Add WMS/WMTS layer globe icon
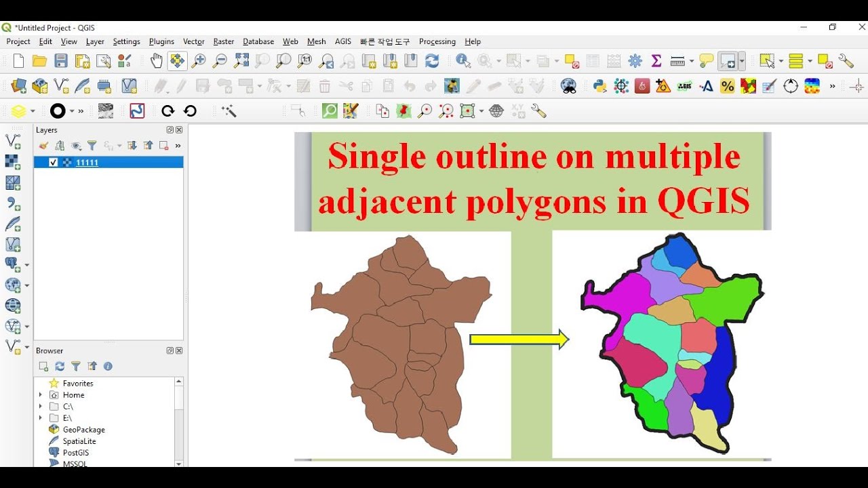 [13, 285]
